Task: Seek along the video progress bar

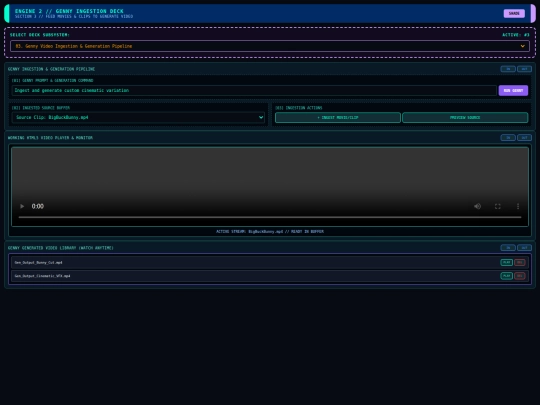Action: pos(270,217)
